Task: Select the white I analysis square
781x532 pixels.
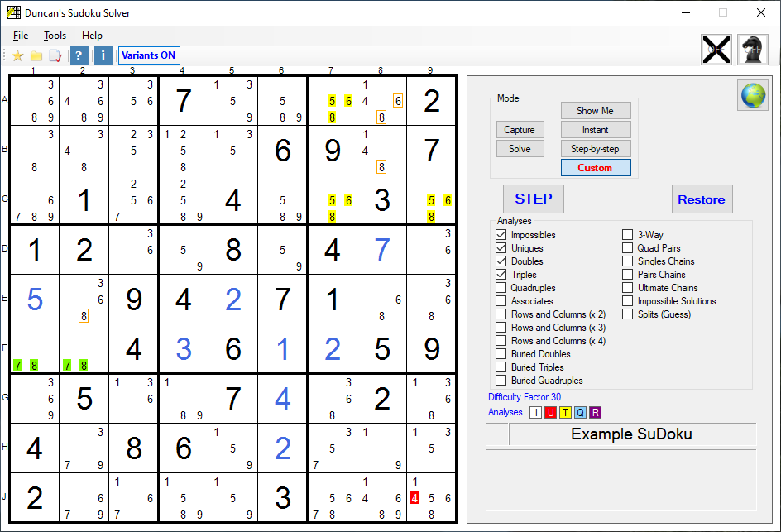Action: [535, 413]
